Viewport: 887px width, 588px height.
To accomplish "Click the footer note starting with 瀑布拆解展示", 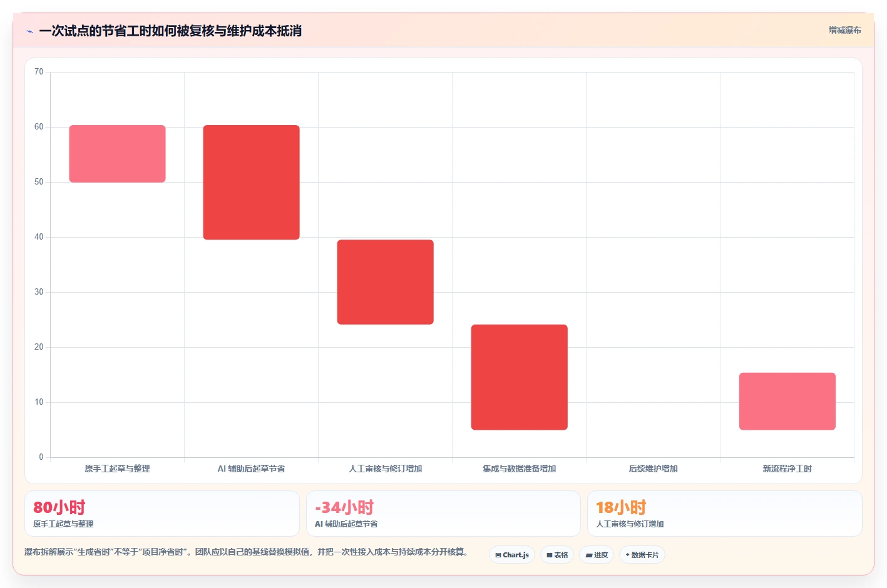I will click(246, 552).
